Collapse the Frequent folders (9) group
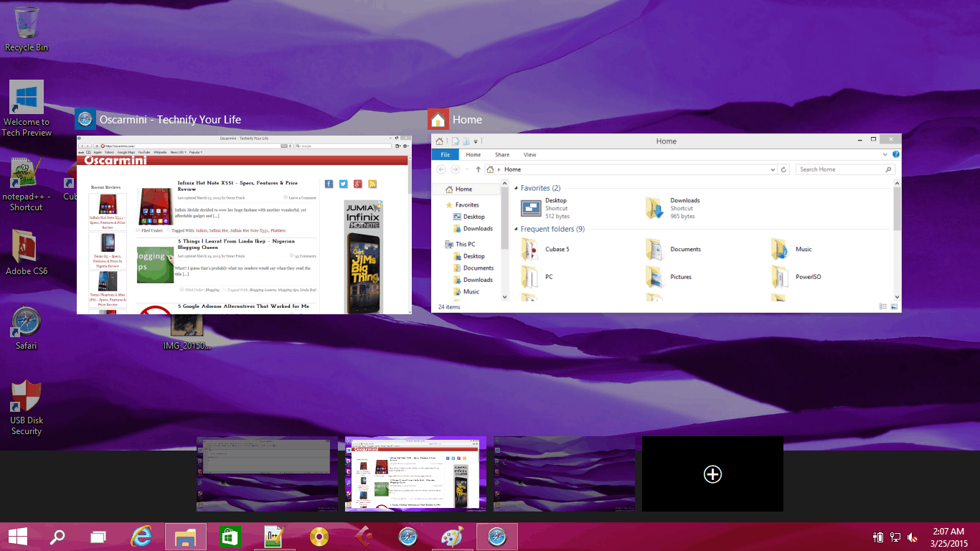Image resolution: width=980 pixels, height=551 pixels. coord(516,229)
